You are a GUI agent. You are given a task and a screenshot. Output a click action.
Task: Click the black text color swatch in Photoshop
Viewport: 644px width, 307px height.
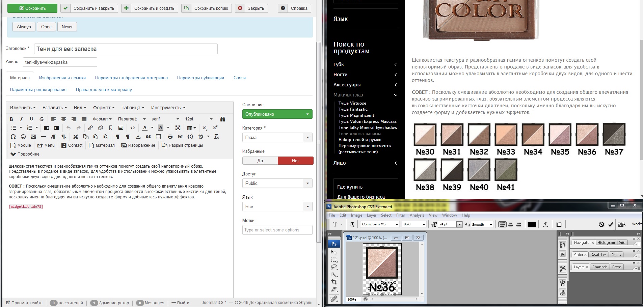click(x=532, y=224)
